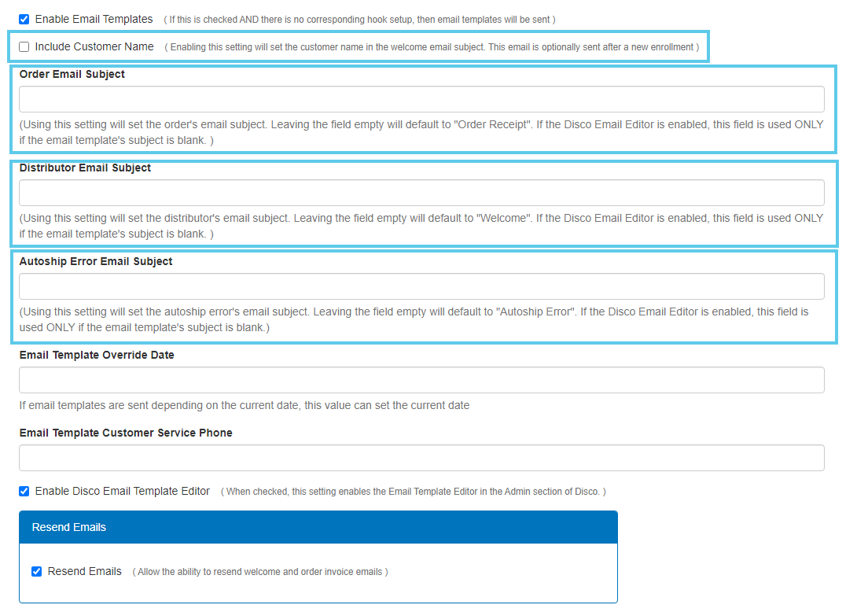Disable the Disco Email Template Editor checkbox
This screenshot has height=612, width=868.
tap(24, 492)
